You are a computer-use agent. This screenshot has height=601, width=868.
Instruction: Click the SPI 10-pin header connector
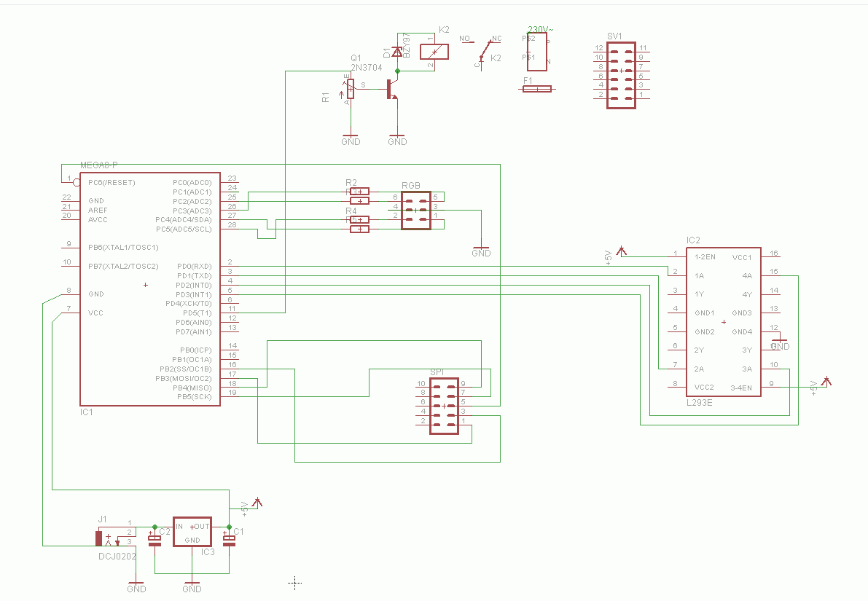444,406
